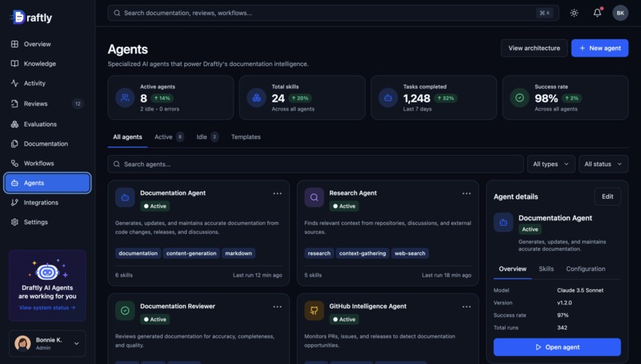Click Documentation Reviewer check icon
The width and height of the screenshot is (641, 364).
(x=125, y=311)
